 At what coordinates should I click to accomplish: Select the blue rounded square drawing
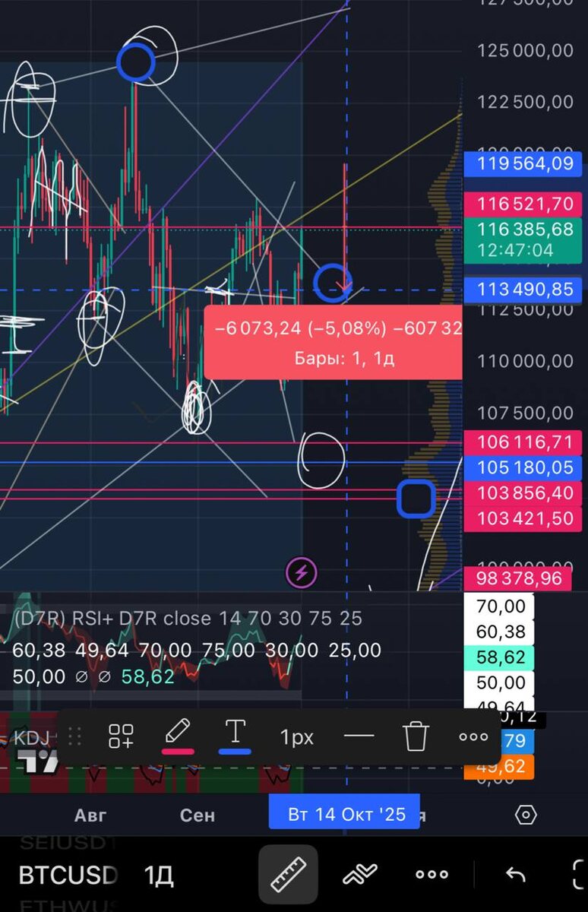coord(416,499)
